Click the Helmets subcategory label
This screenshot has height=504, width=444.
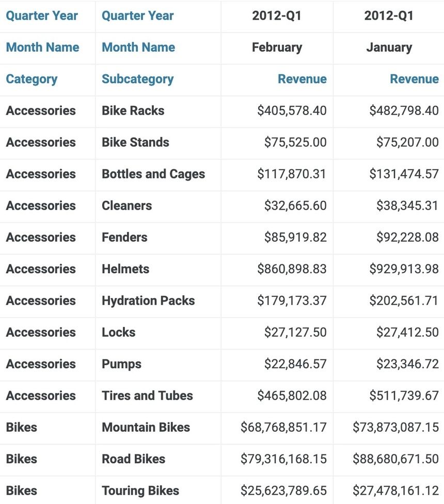click(125, 269)
